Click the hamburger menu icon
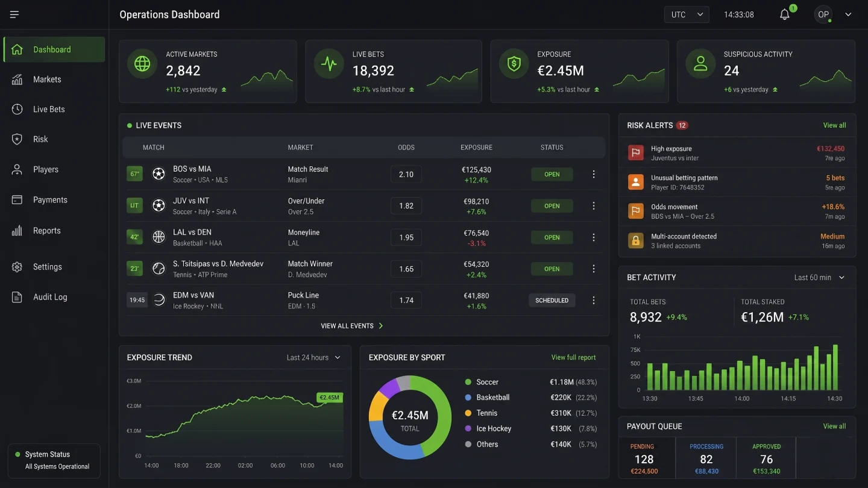868x488 pixels. coord(14,14)
